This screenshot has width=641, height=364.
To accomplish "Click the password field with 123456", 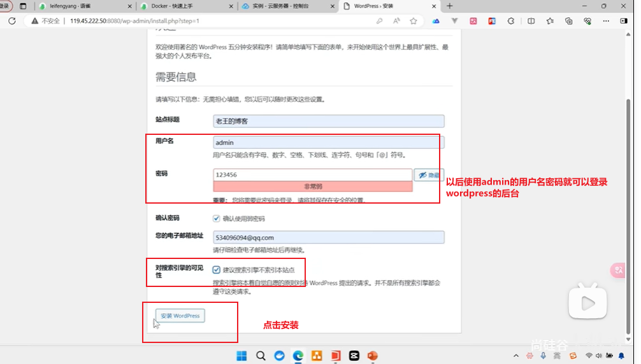I will tap(313, 174).
